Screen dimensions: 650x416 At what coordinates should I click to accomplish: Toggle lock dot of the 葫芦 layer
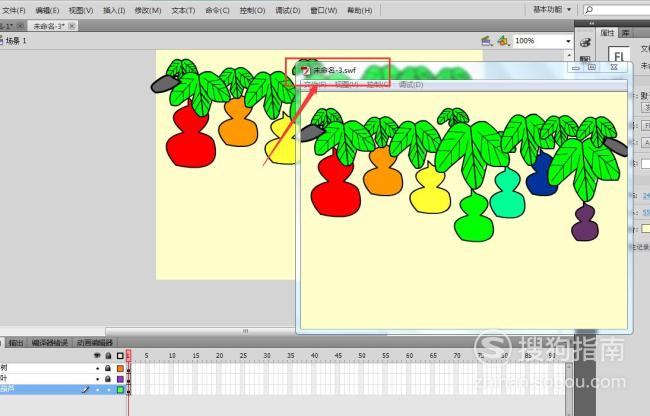click(109, 389)
